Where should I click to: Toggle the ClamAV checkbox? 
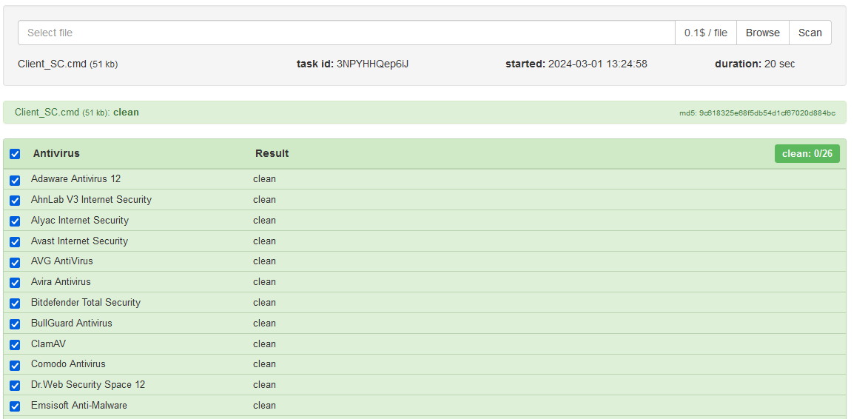coord(15,345)
